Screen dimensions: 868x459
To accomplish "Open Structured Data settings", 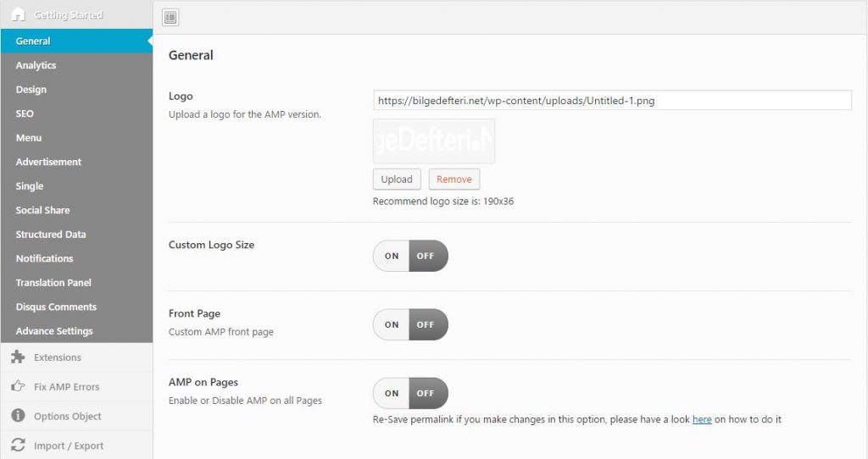I will pyautogui.click(x=51, y=235).
